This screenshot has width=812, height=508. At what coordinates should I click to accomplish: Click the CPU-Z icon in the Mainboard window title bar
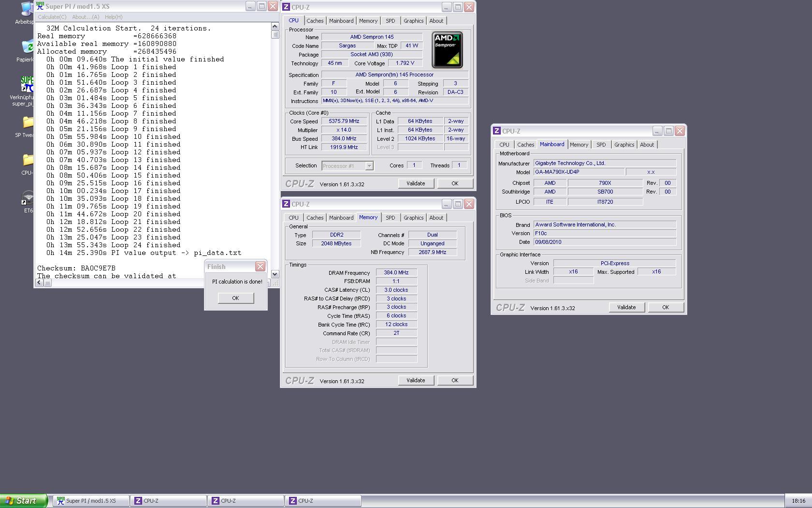click(x=497, y=131)
